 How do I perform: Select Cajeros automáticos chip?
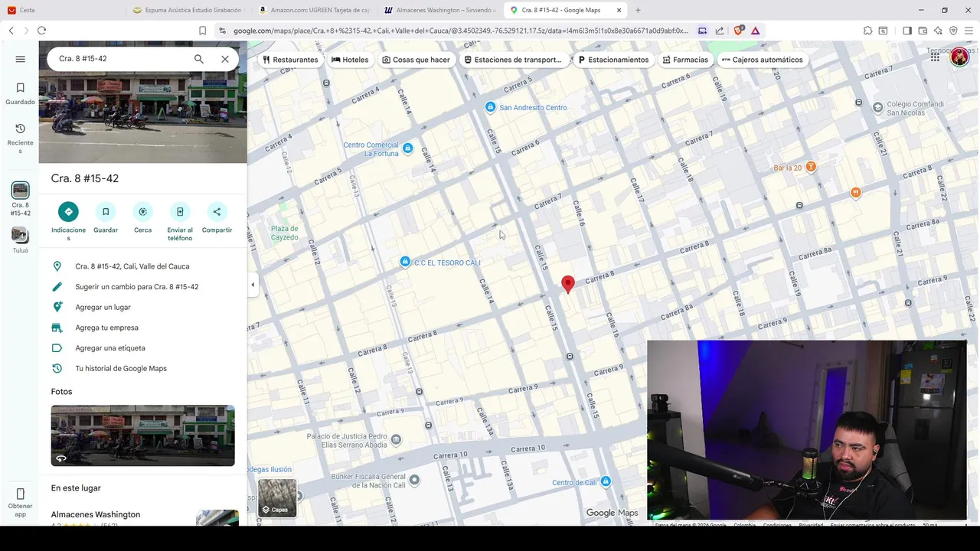tap(762, 60)
